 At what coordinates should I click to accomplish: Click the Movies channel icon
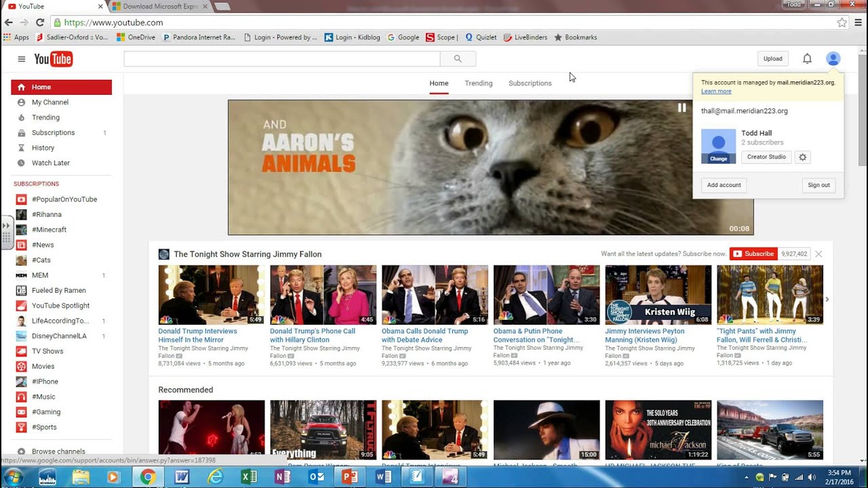(x=21, y=367)
